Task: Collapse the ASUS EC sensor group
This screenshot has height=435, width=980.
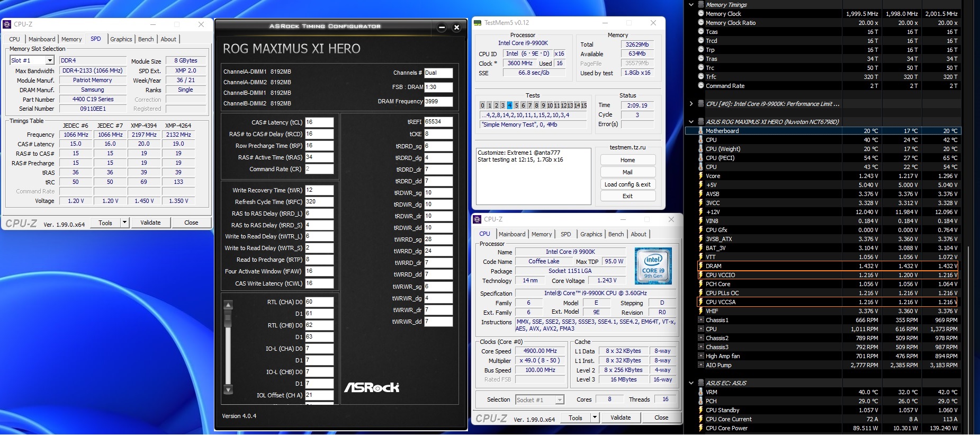Action: pyautogui.click(x=691, y=383)
